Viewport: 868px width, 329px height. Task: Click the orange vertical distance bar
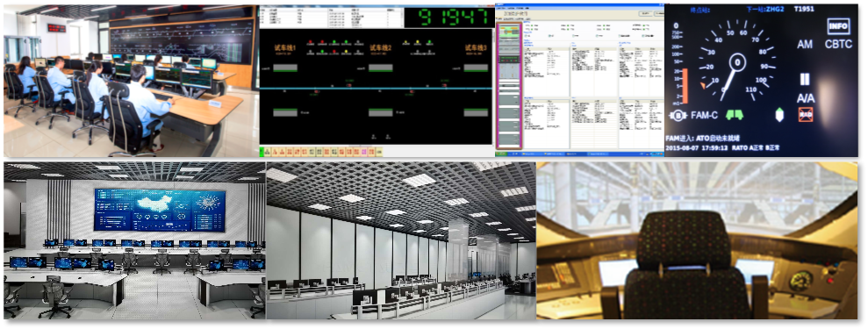coord(685,86)
